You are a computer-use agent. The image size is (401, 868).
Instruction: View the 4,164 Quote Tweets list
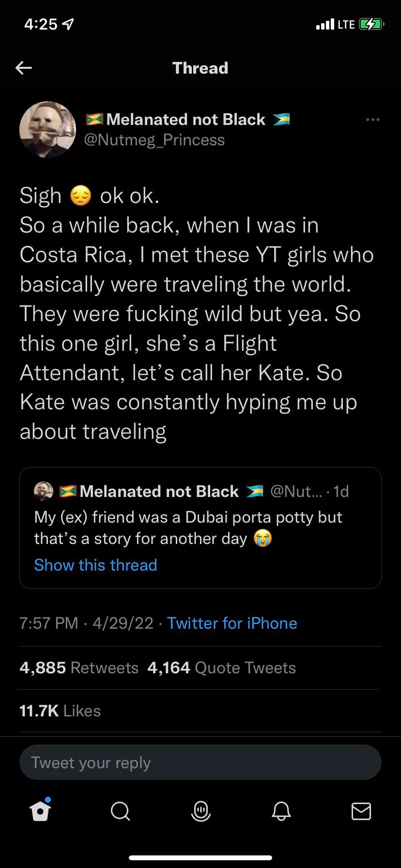click(x=221, y=667)
